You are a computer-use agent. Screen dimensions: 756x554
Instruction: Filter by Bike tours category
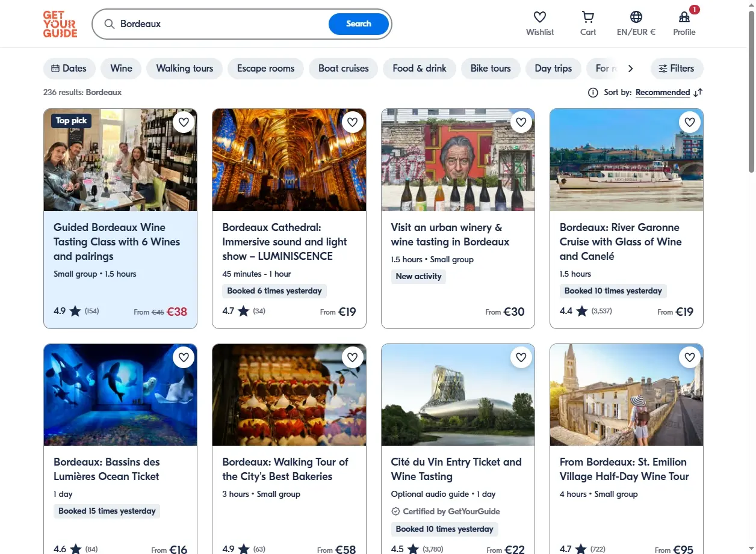[x=491, y=69]
